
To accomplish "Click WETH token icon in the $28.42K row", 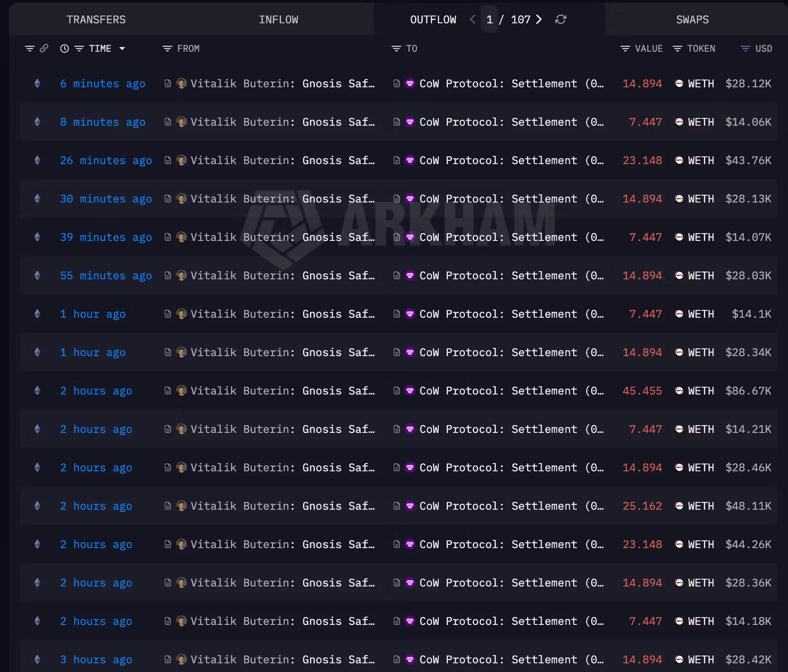I will click(x=679, y=659).
